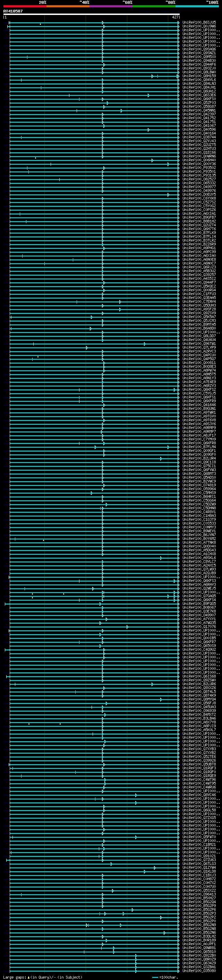This screenshot has height=980, width=222.
Task: Select the query ID AV410507
Action: (x=13, y=11)
